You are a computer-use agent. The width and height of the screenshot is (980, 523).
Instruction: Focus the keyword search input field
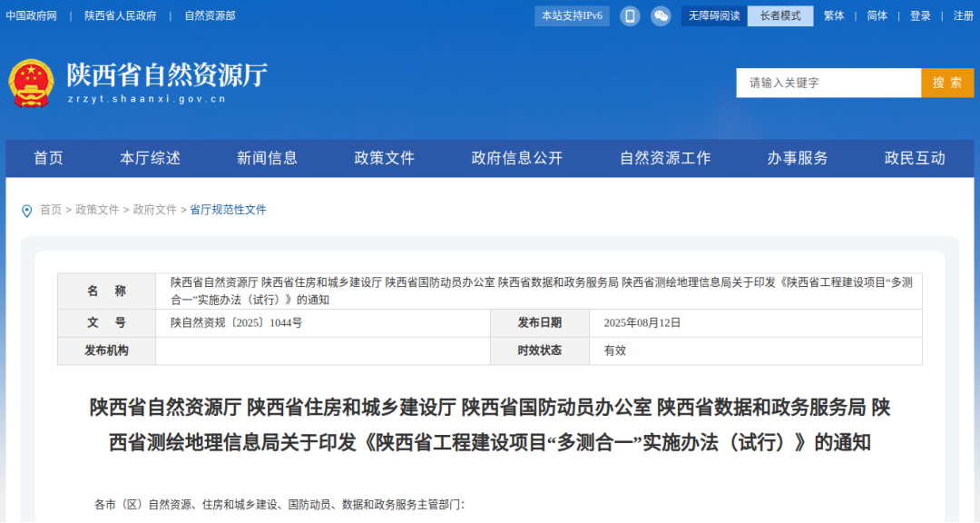828,83
